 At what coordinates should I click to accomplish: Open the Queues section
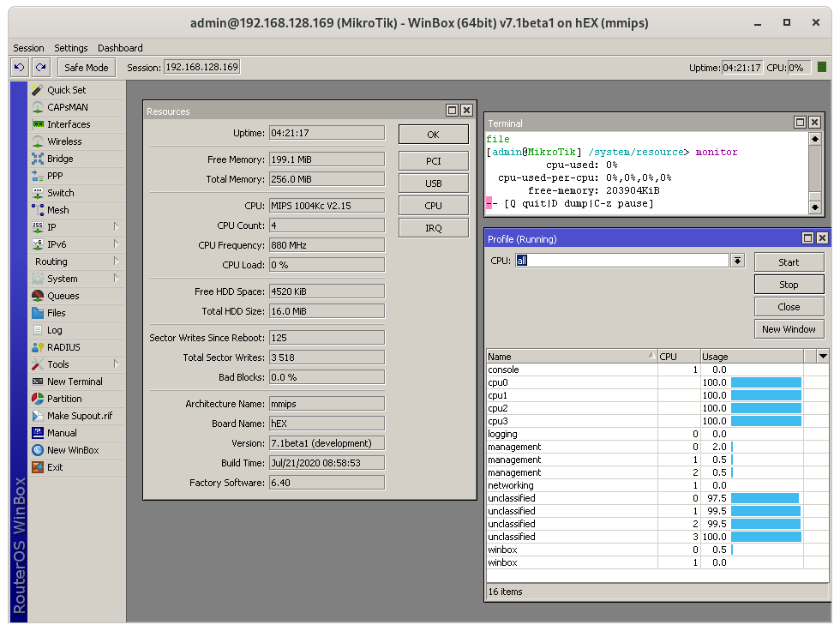point(77,296)
